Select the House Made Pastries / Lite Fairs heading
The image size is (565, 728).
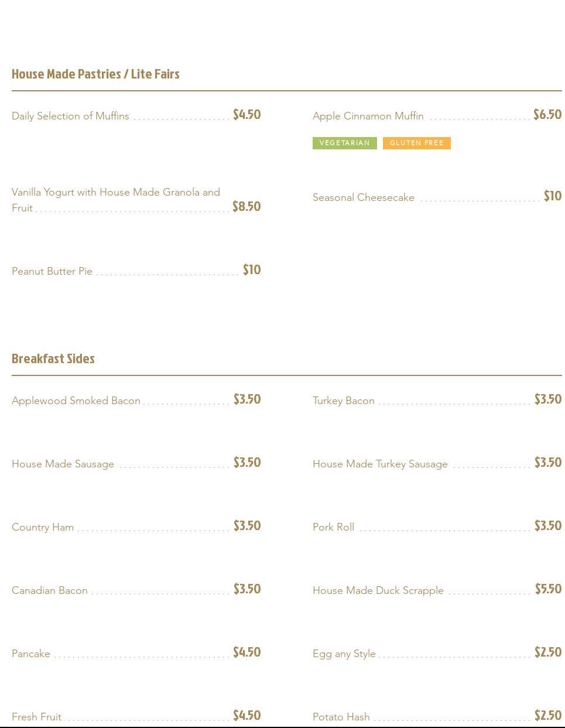[x=95, y=74]
